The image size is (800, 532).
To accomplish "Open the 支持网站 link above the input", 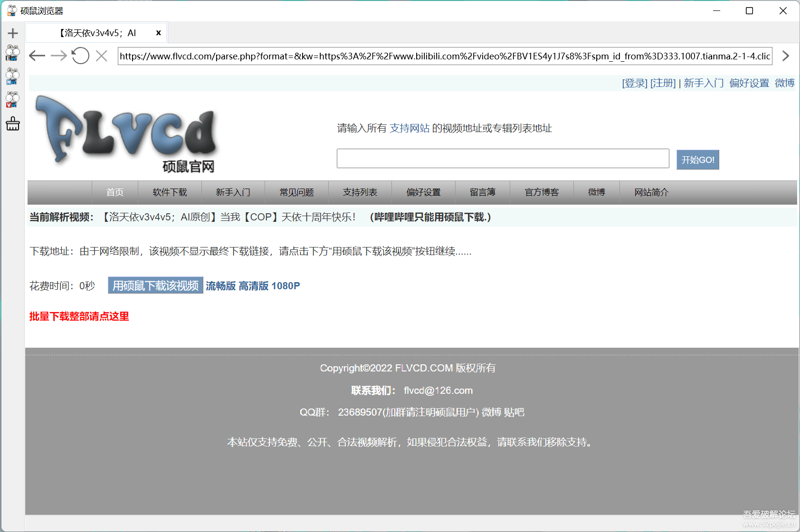I will click(x=409, y=128).
